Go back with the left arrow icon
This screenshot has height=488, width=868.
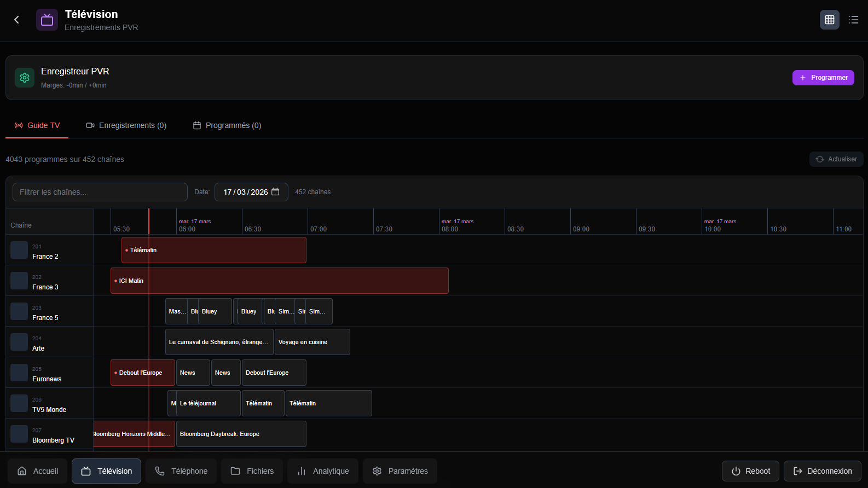tap(16, 20)
